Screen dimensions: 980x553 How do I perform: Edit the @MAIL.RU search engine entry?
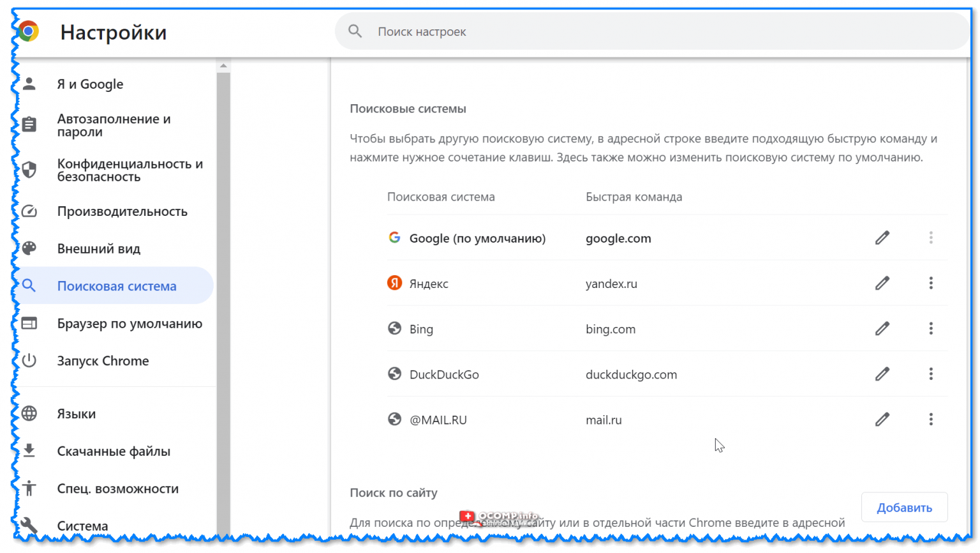[882, 419]
